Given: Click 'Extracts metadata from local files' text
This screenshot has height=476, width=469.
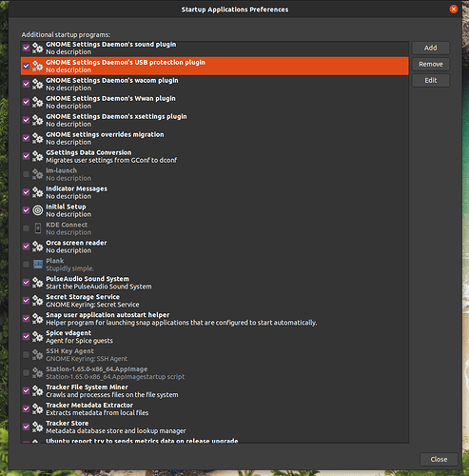Looking at the screenshot, I should tap(97, 413).
